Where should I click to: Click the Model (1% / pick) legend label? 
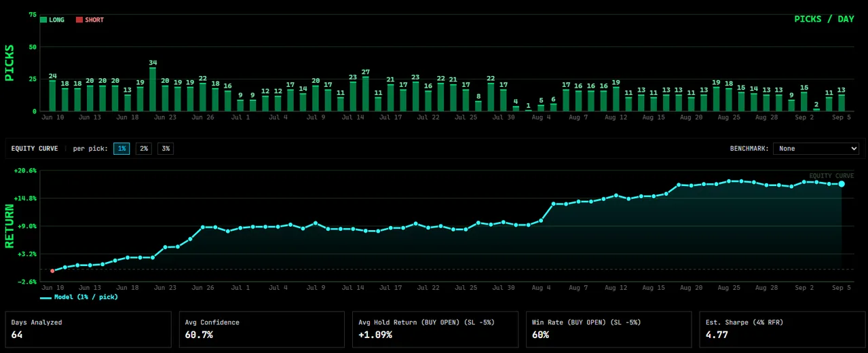point(86,297)
